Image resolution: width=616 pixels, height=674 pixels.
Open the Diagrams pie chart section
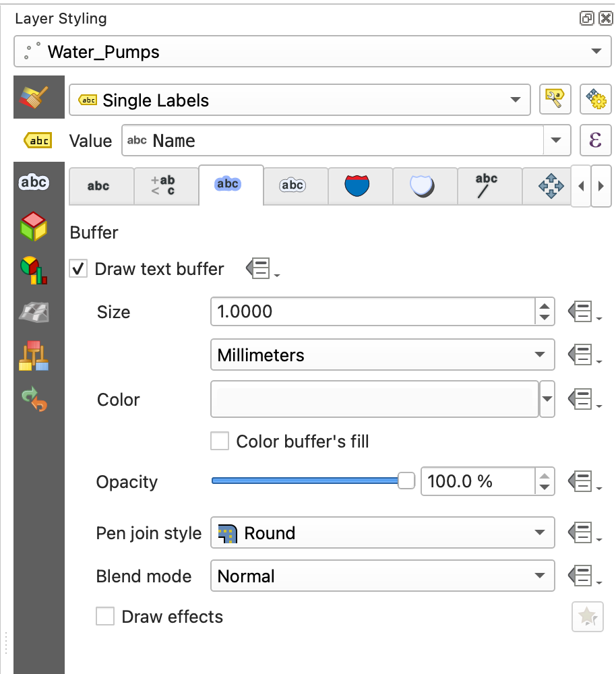tap(34, 270)
